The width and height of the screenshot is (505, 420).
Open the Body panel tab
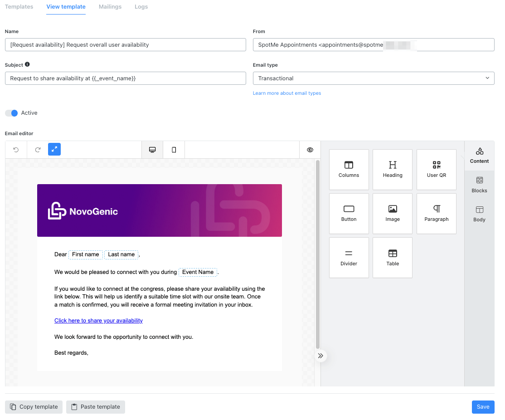click(x=479, y=215)
